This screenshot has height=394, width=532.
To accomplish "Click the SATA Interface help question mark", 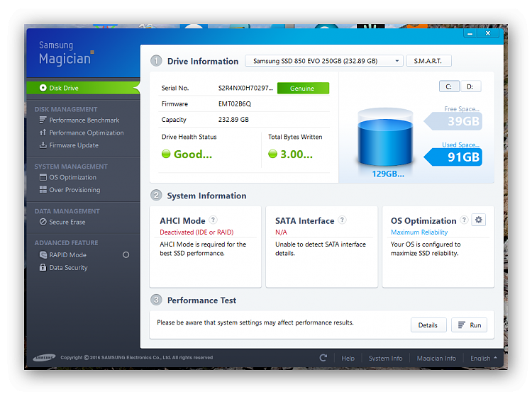I will pyautogui.click(x=342, y=220).
